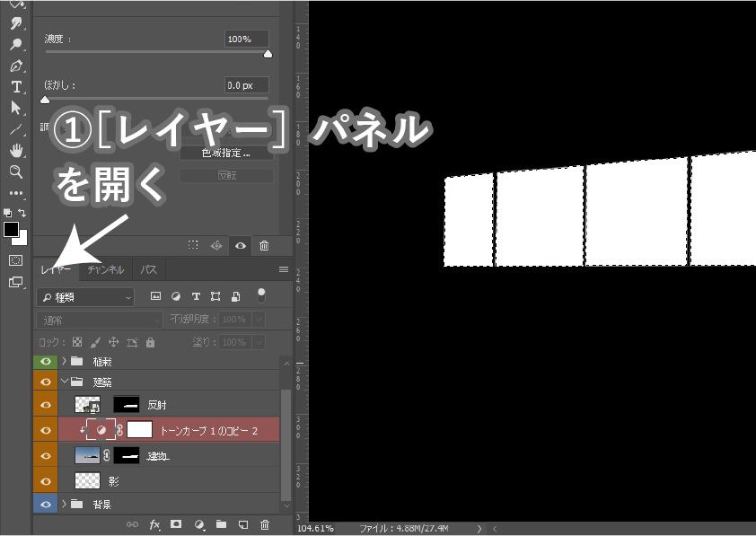Hide the トーンカーブ 1 のコピー 2 layer
The height and width of the screenshot is (536, 756).
click(x=46, y=430)
